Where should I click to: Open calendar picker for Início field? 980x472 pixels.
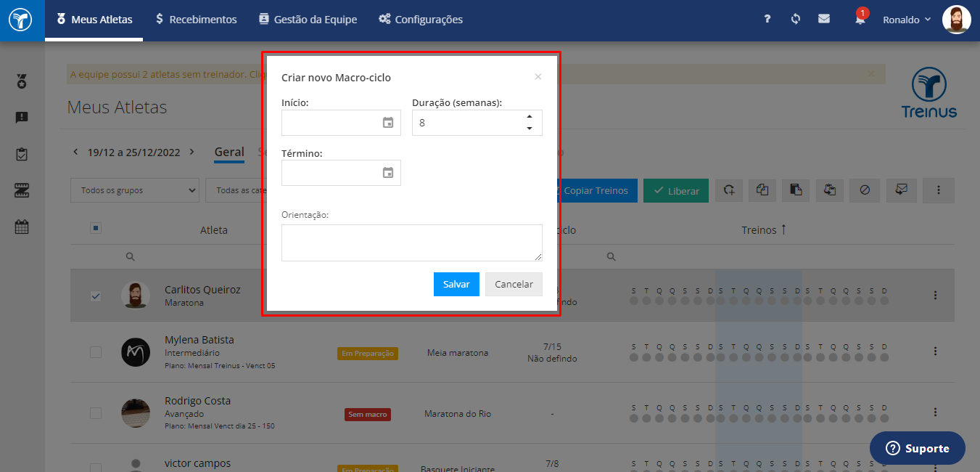click(x=388, y=123)
